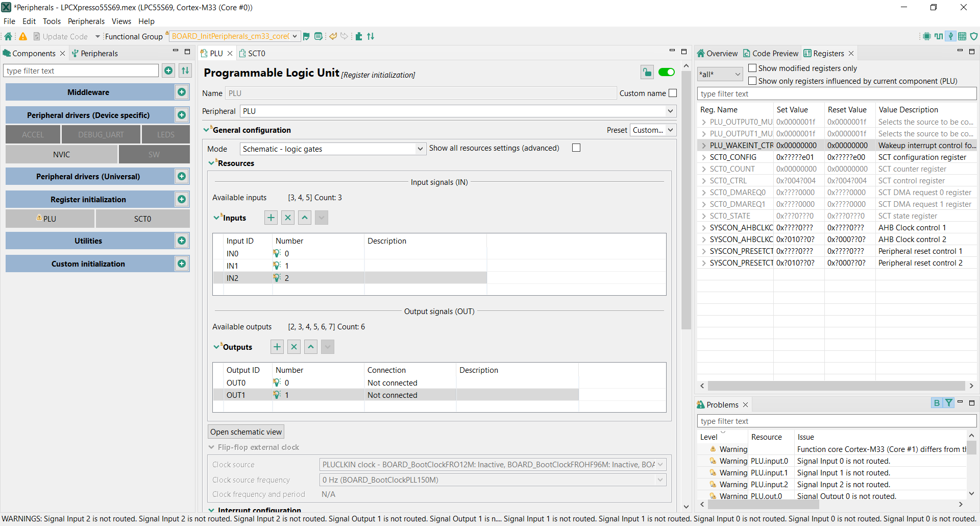
Task: Add a new Middleware component
Action: click(x=182, y=92)
